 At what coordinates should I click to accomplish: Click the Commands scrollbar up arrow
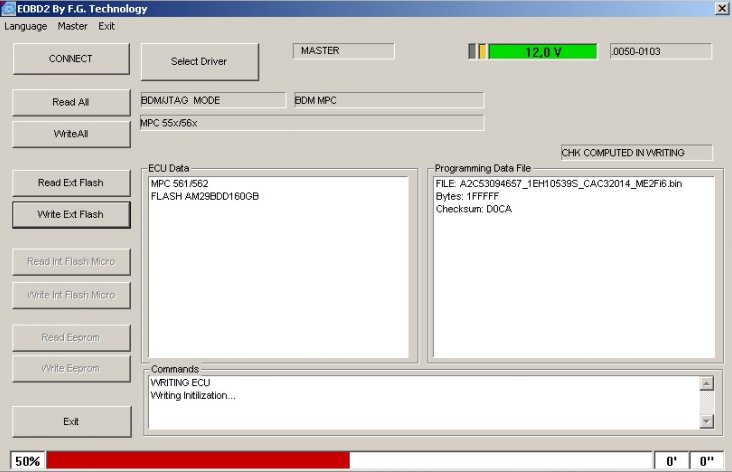[x=707, y=384]
